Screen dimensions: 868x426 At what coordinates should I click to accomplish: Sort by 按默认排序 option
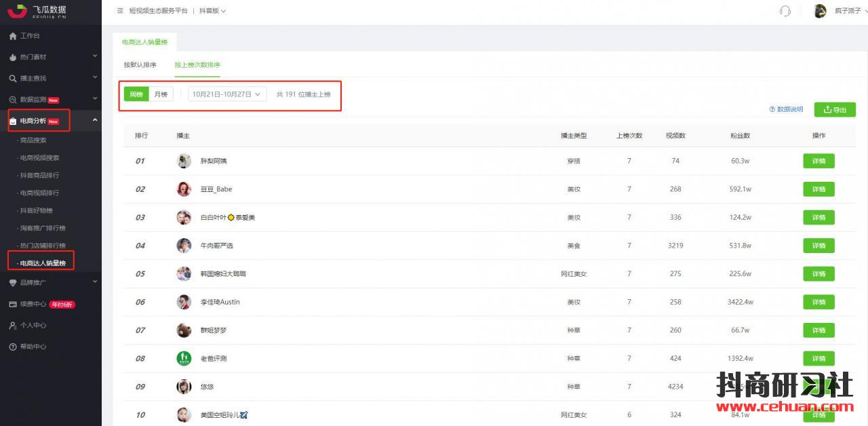[140, 65]
